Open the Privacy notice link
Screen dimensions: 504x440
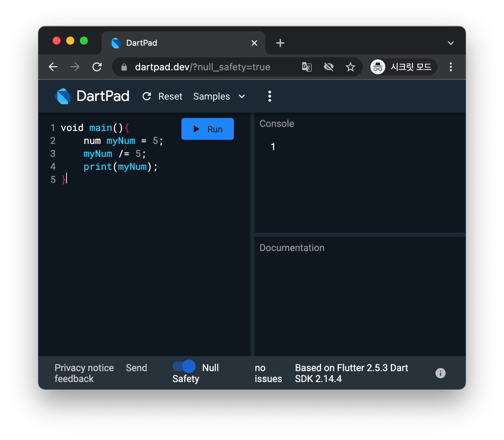[84, 368]
